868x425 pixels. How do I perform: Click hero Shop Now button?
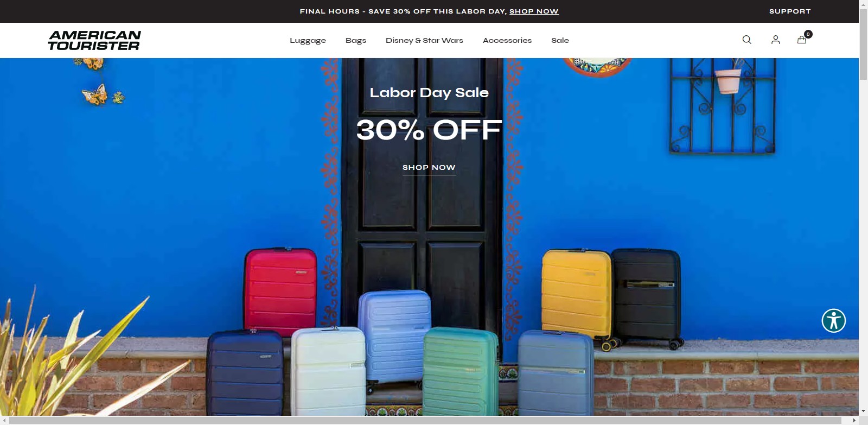(429, 168)
